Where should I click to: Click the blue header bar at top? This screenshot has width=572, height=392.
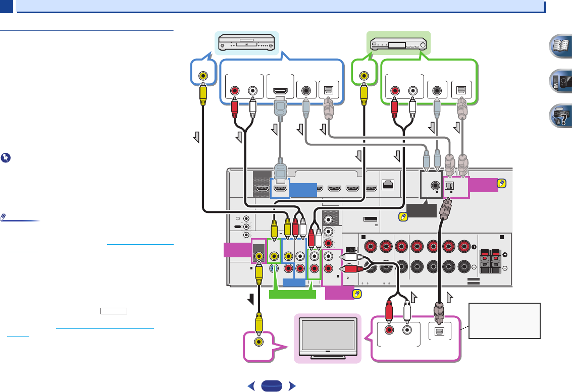tap(280, 6)
